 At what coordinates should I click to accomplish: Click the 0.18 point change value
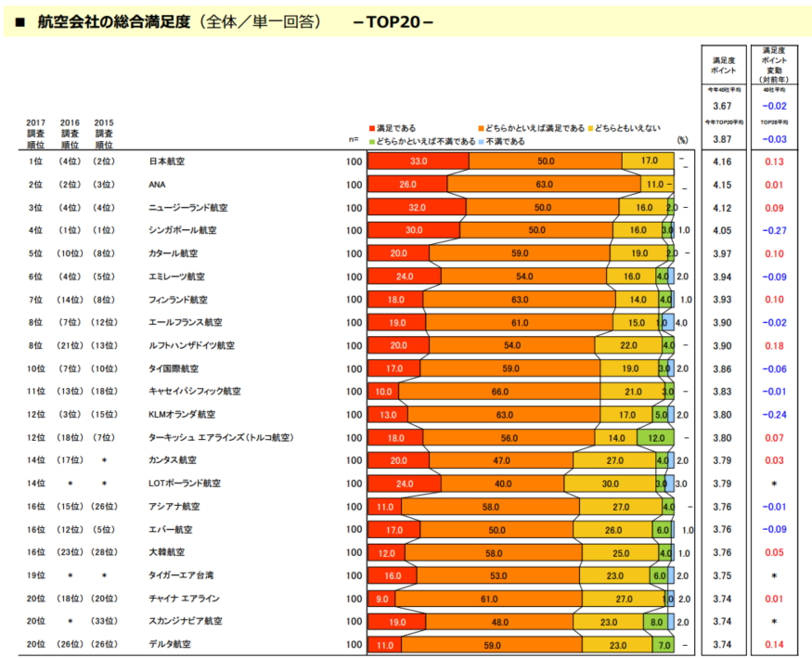pos(774,346)
